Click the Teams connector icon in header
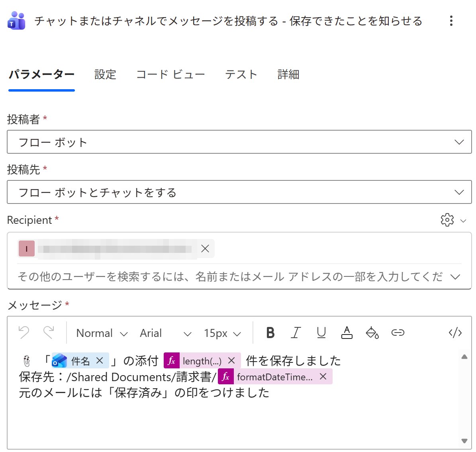 click(16, 21)
